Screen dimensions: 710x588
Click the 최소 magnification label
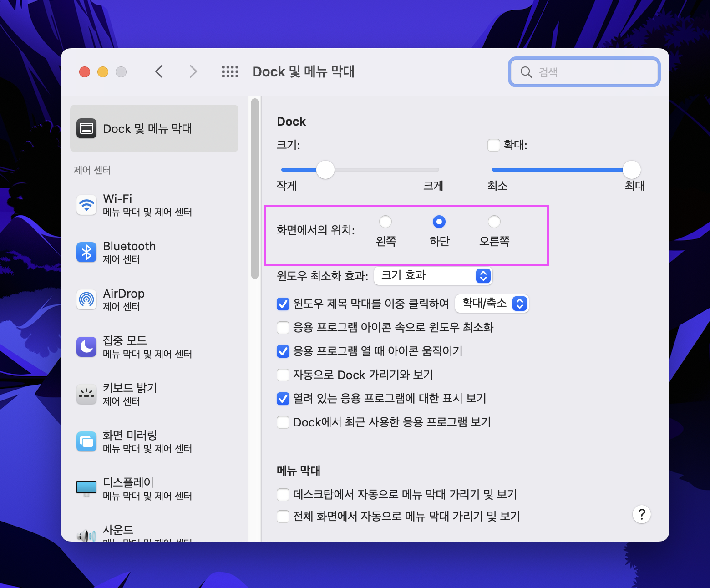pos(497,186)
